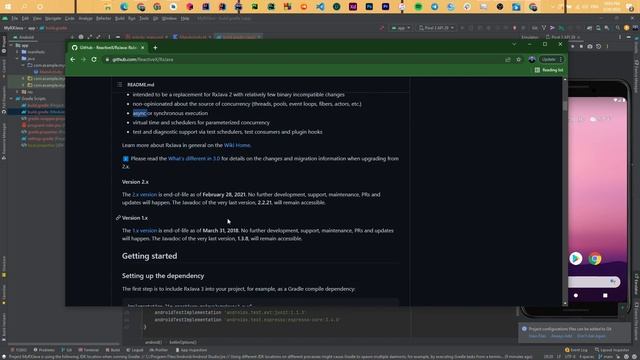The width and height of the screenshot is (640, 360).
Task: Click the emulator screenshot camera icon
Action: pyautogui.click(x=590, y=47)
